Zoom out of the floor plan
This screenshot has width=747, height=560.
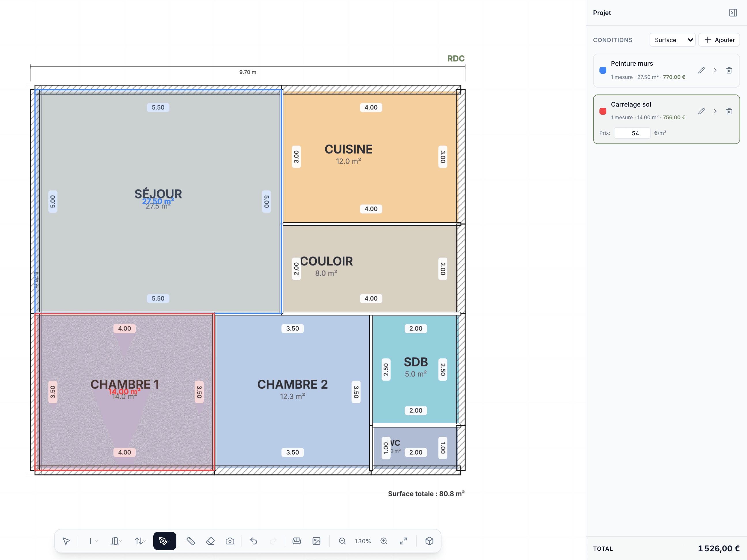click(x=342, y=541)
